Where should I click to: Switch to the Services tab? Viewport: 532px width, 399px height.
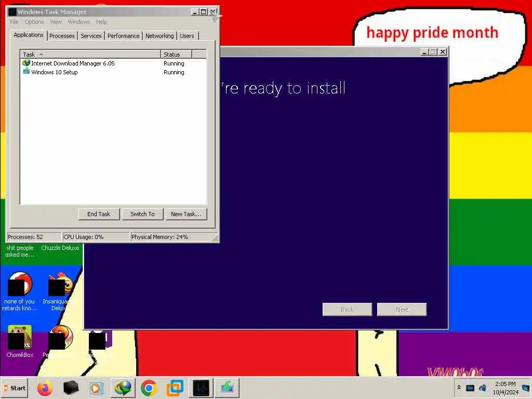pos(91,36)
